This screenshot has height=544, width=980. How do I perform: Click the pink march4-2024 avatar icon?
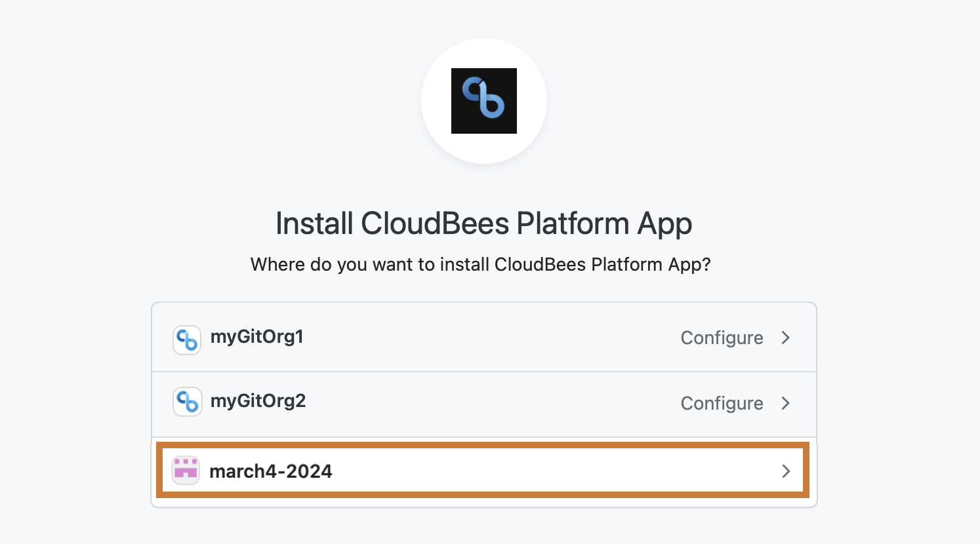pyautogui.click(x=186, y=470)
